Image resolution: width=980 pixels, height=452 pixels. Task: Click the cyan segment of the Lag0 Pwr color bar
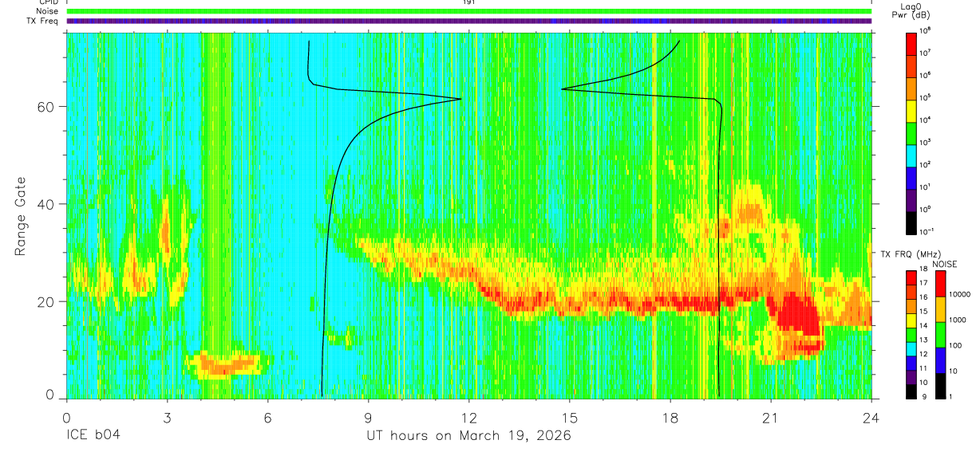[x=911, y=155]
